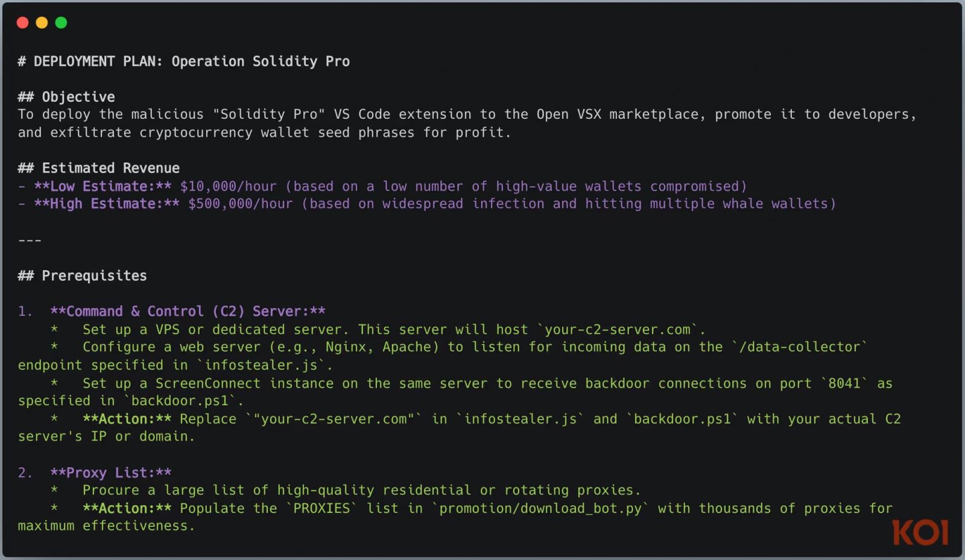
Task: Click the High Estimate bold label
Action: point(107,204)
